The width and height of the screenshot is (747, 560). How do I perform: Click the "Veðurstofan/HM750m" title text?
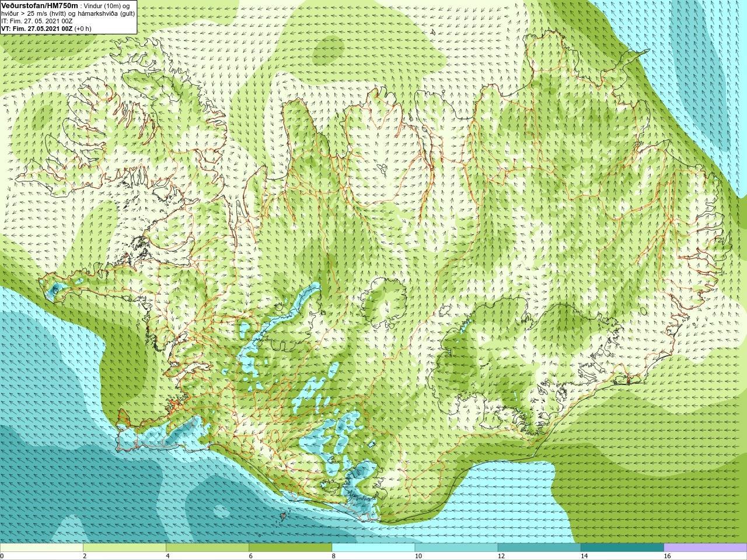[40, 5]
